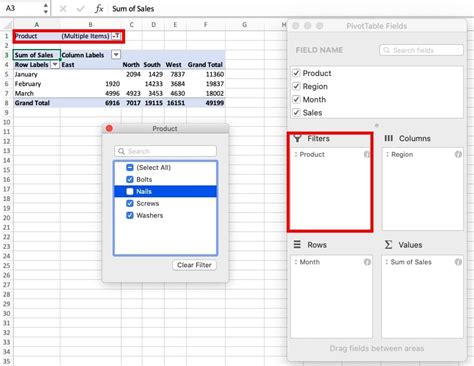The height and width of the screenshot is (366, 474).
Task: Open the Product filter dropdown in cell B1
Action: (116, 36)
